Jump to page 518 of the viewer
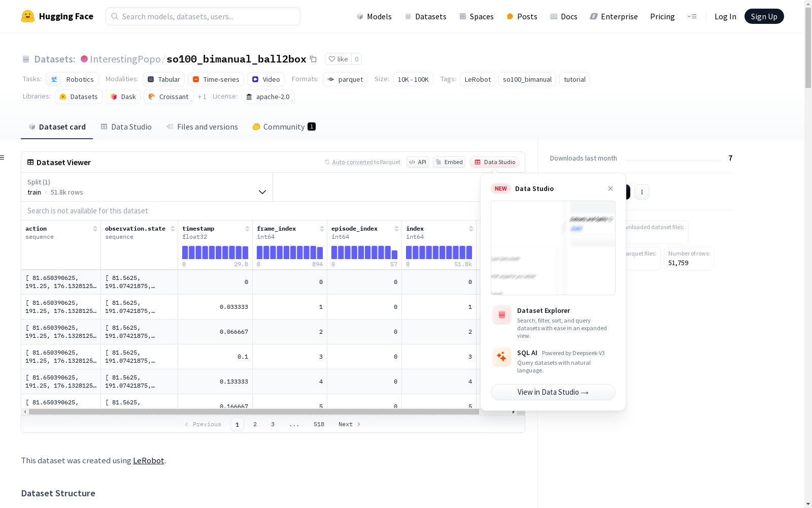Viewport: 812px width, 508px height. [319, 424]
